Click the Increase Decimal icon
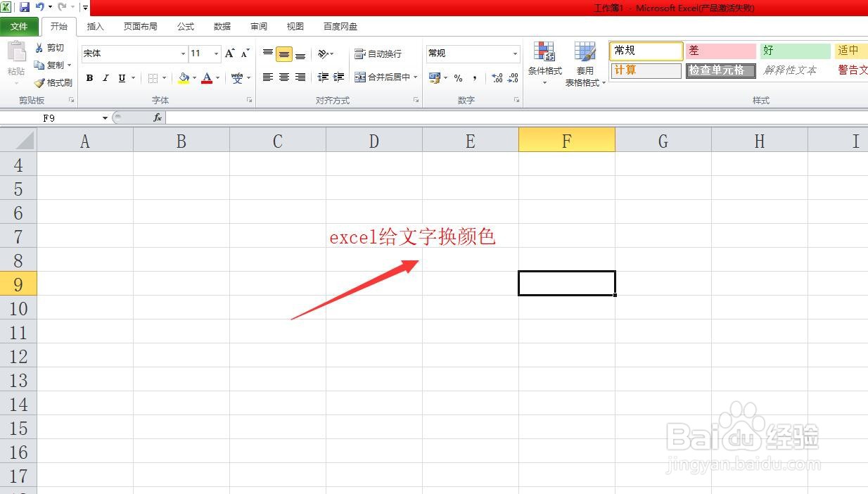This screenshot has width=868, height=494. [497, 78]
